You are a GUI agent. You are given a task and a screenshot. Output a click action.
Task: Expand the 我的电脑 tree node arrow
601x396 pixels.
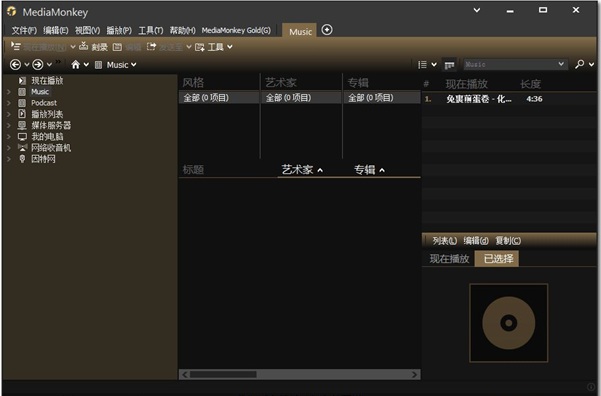coord(8,136)
